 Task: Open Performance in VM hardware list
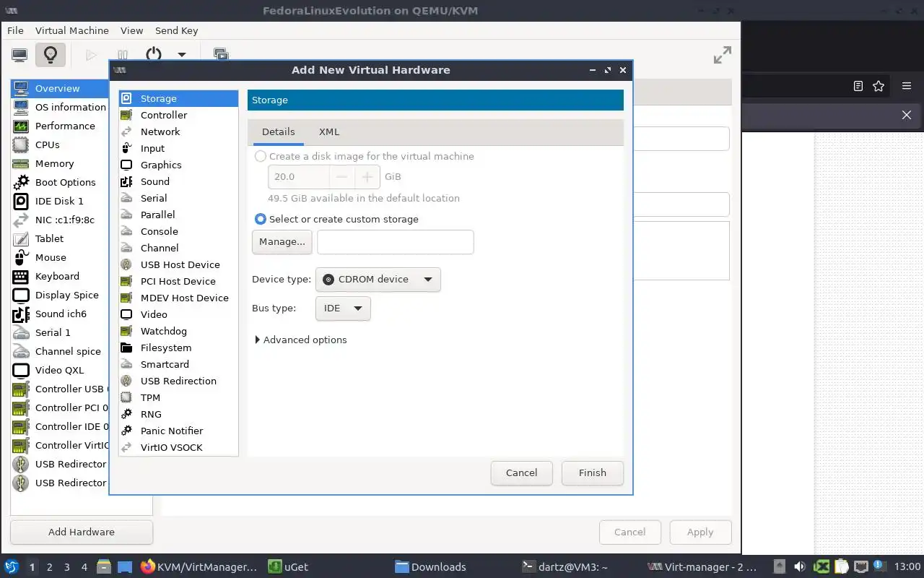60,126
